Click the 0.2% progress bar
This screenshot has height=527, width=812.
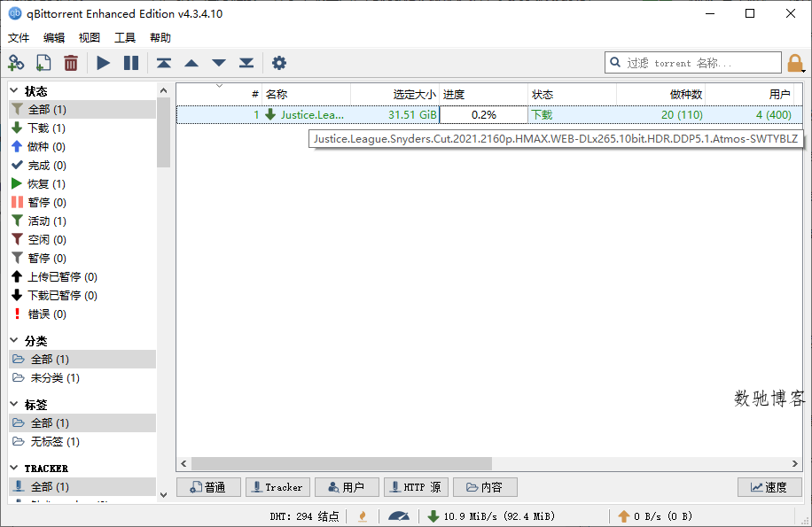pos(484,114)
